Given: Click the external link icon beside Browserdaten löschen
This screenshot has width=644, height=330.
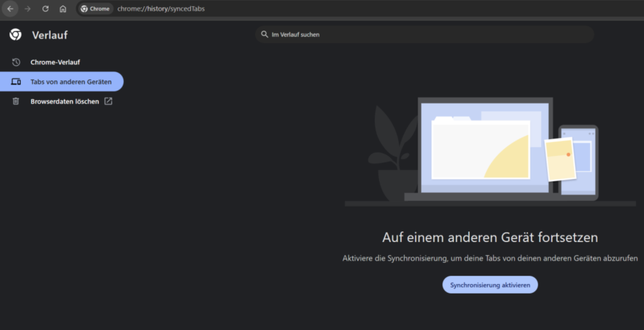Looking at the screenshot, I should pos(108,101).
